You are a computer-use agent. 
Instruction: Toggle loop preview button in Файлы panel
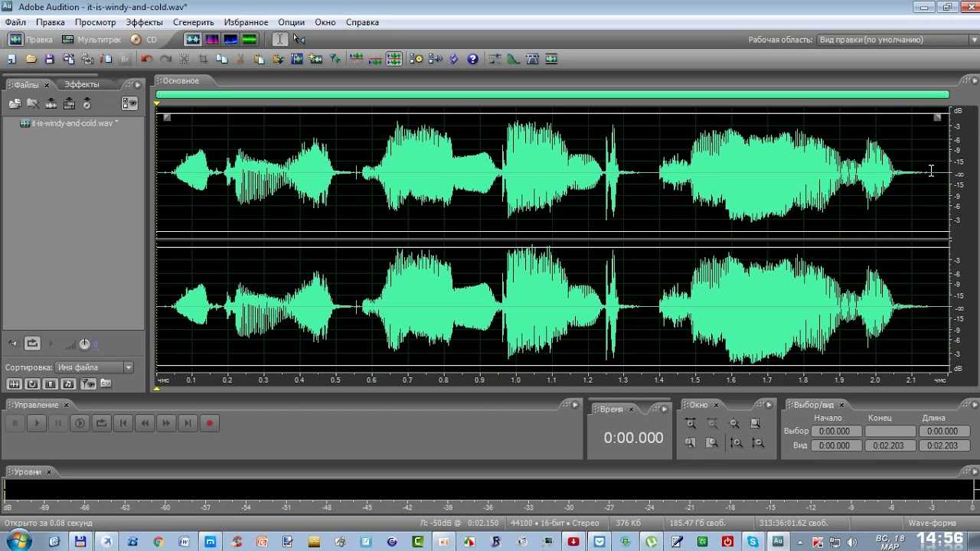32,344
